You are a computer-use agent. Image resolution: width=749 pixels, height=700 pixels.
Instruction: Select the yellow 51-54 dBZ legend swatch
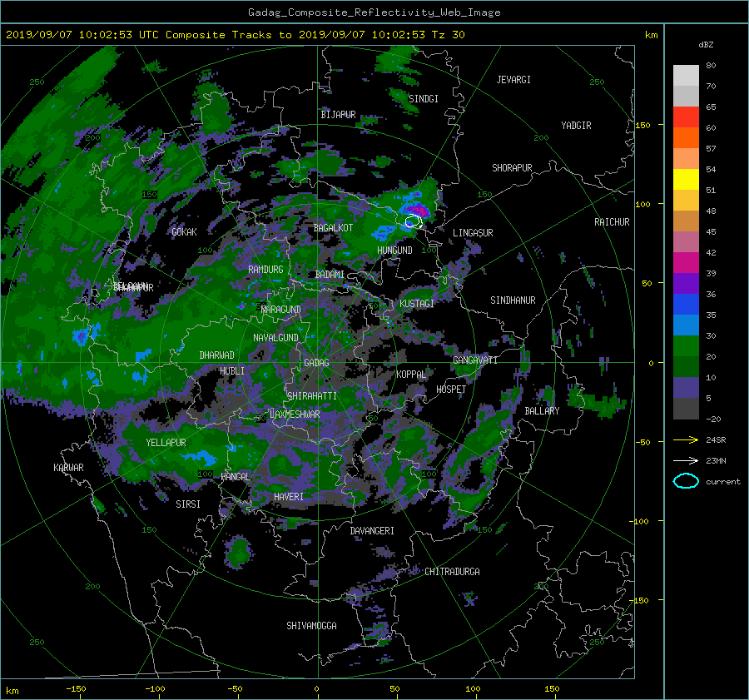tap(686, 179)
